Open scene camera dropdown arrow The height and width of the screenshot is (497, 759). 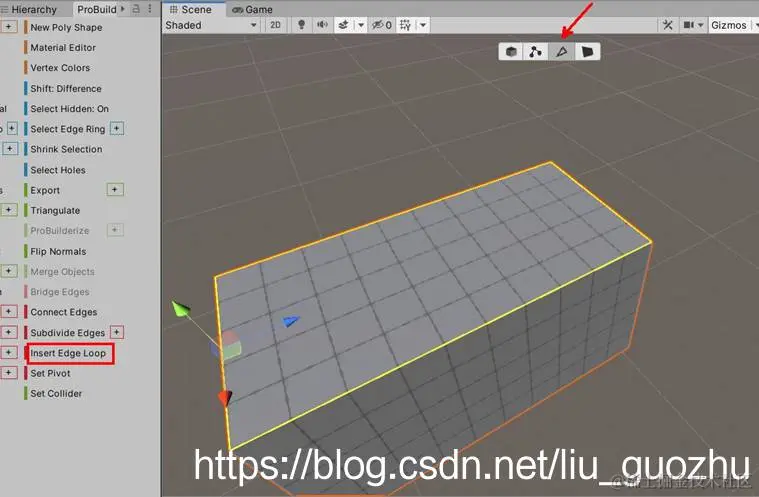[x=700, y=25]
